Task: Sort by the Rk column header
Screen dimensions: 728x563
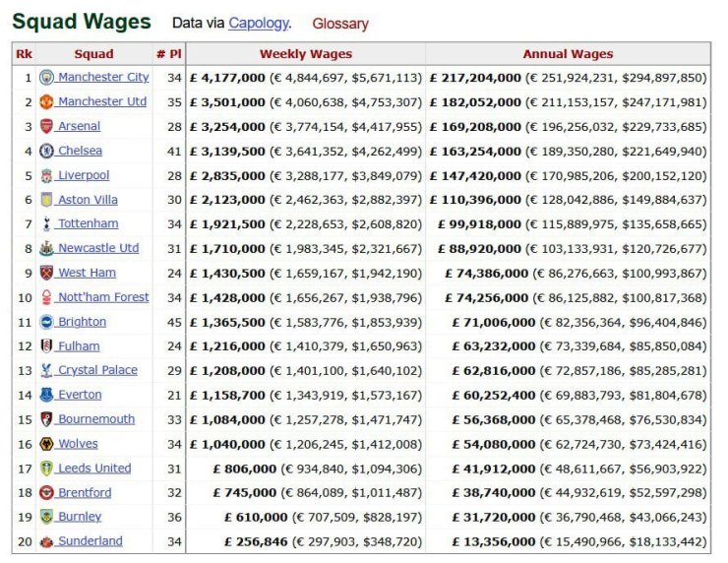Action: [24, 54]
